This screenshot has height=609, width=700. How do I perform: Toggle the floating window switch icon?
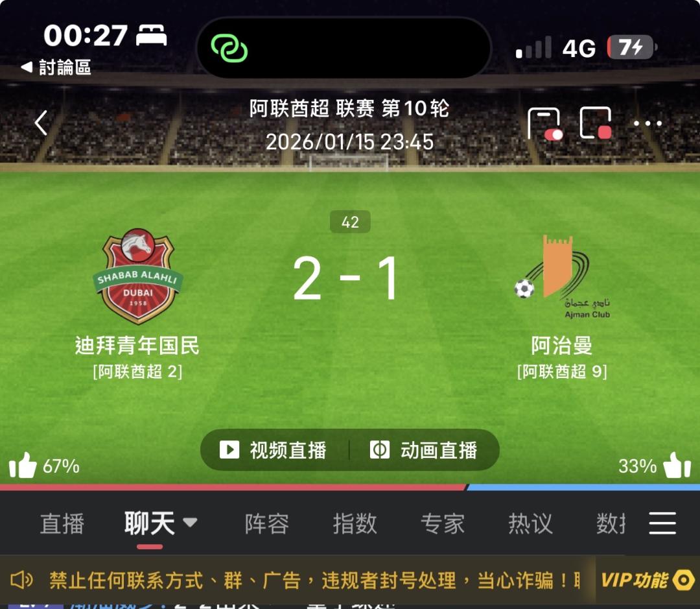596,123
